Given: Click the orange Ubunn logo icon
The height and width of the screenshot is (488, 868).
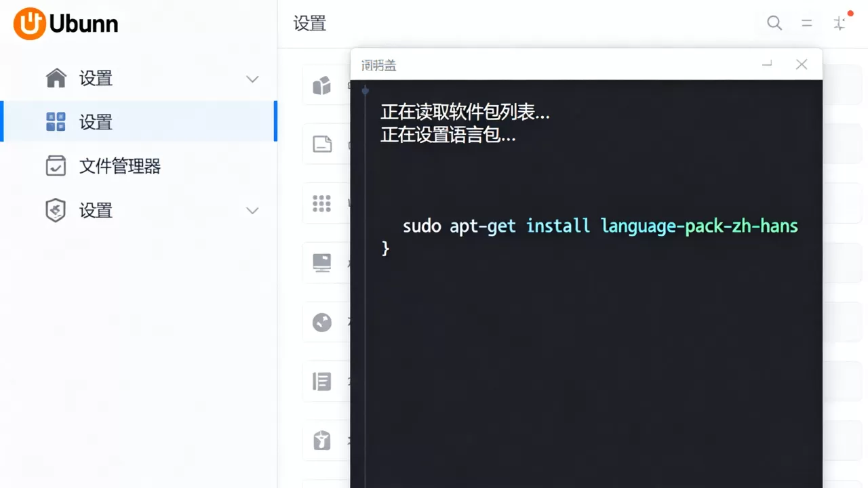Looking at the screenshot, I should [x=29, y=24].
